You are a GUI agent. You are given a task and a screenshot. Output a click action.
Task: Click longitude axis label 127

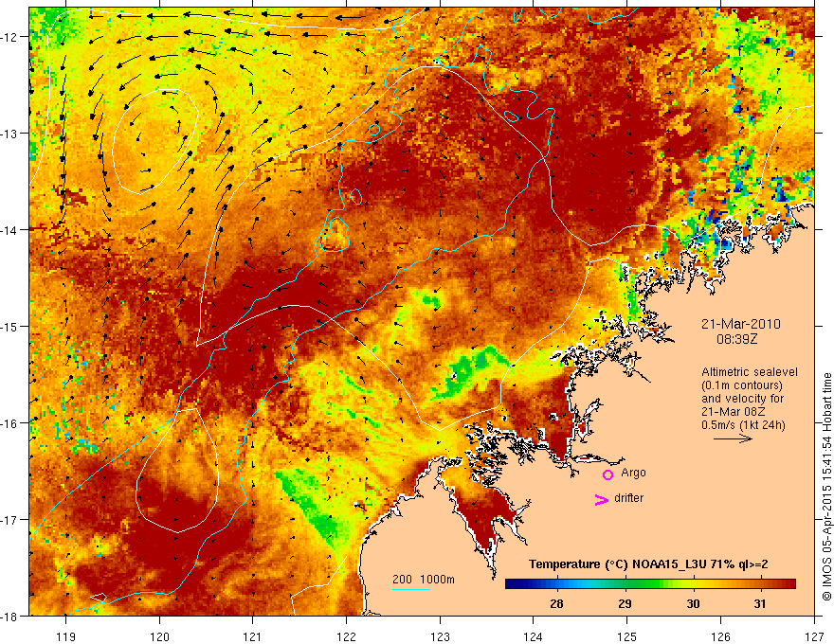[x=814, y=636]
